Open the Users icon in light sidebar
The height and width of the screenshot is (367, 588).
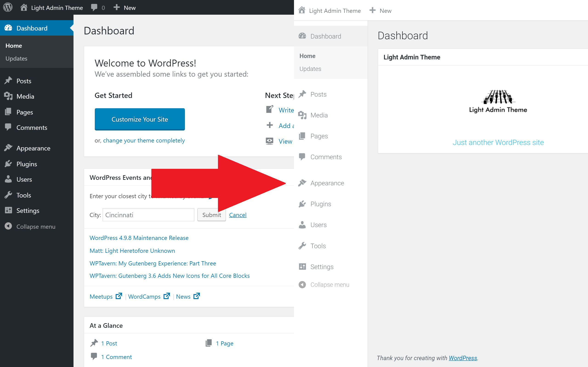[302, 225]
